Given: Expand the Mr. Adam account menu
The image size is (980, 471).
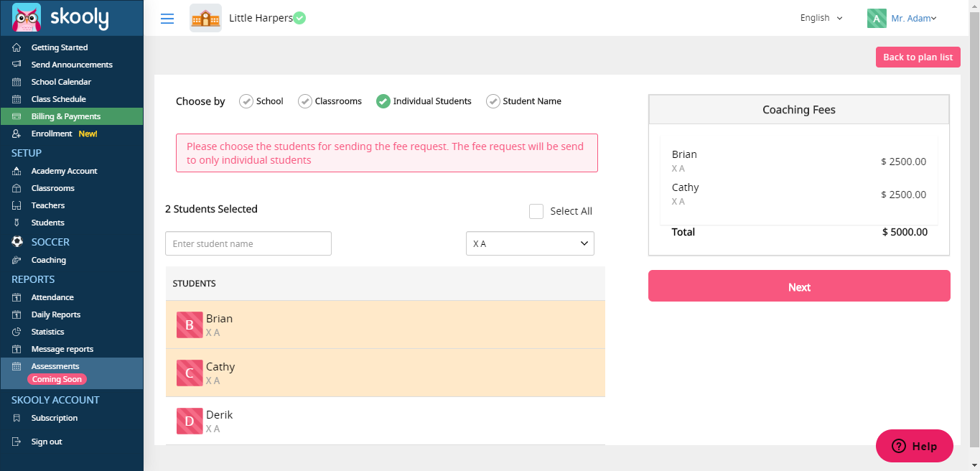Looking at the screenshot, I should click(914, 19).
